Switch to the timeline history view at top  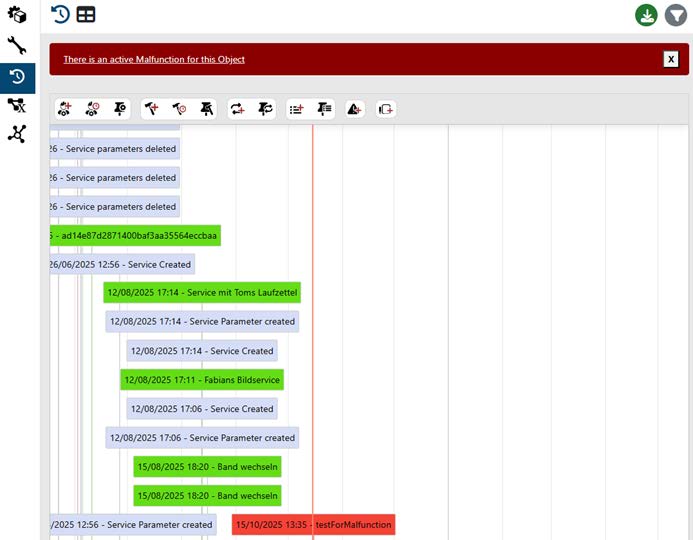click(x=61, y=15)
